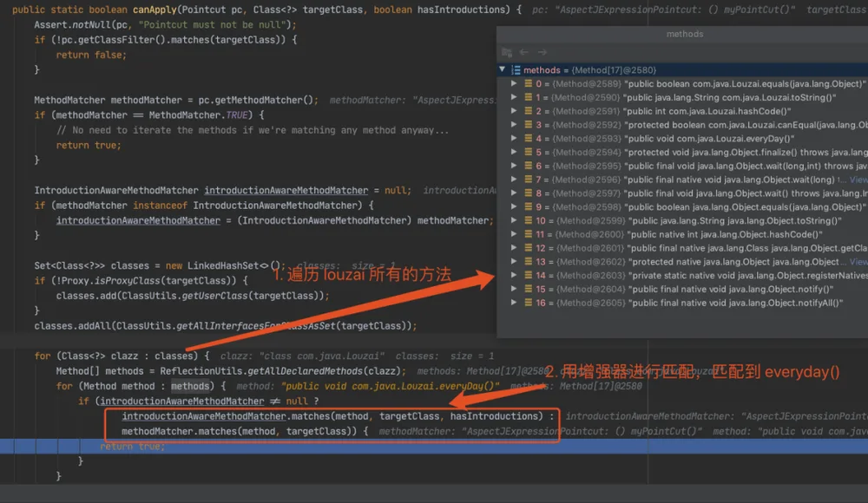Click the highlighted 'methods' variable in for loop
This screenshot has height=503, width=868.
tap(190, 386)
